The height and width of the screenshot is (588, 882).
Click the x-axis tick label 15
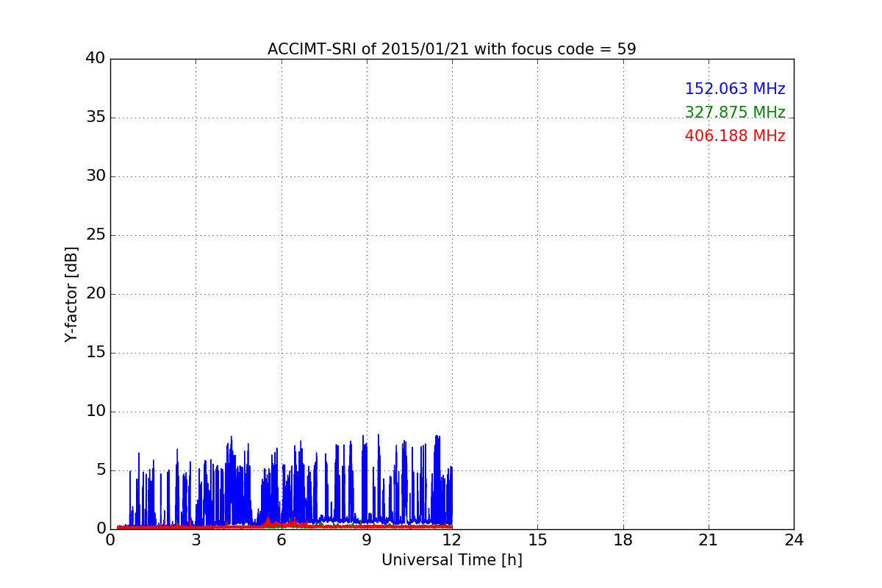(537, 540)
